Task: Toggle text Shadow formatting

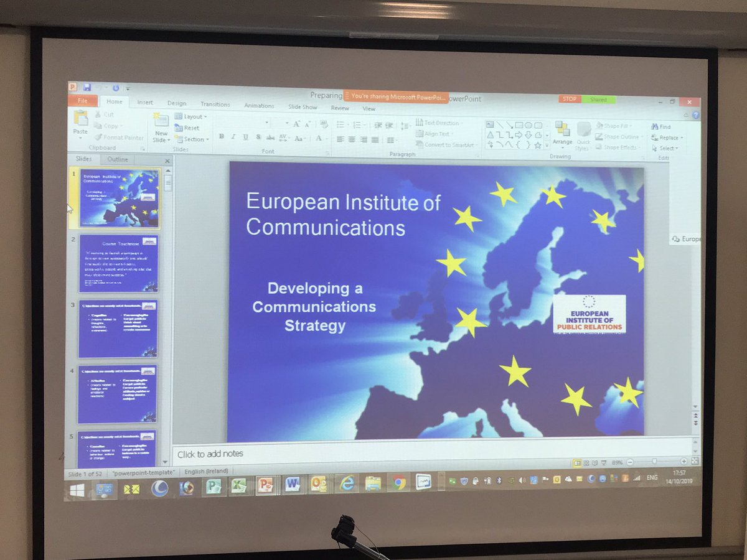Action: click(258, 138)
